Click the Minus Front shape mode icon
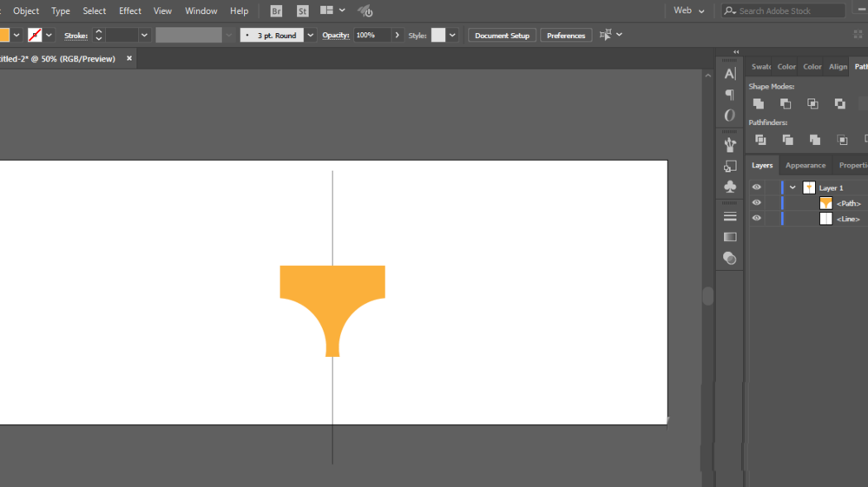Viewport: 868px width, 487px height. click(786, 103)
